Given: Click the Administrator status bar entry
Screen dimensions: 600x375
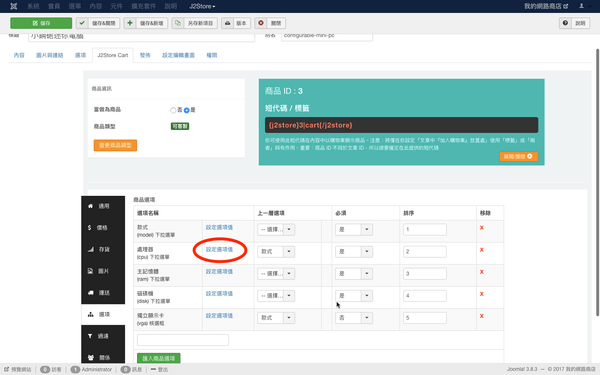Looking at the screenshot, I should click(x=92, y=369).
